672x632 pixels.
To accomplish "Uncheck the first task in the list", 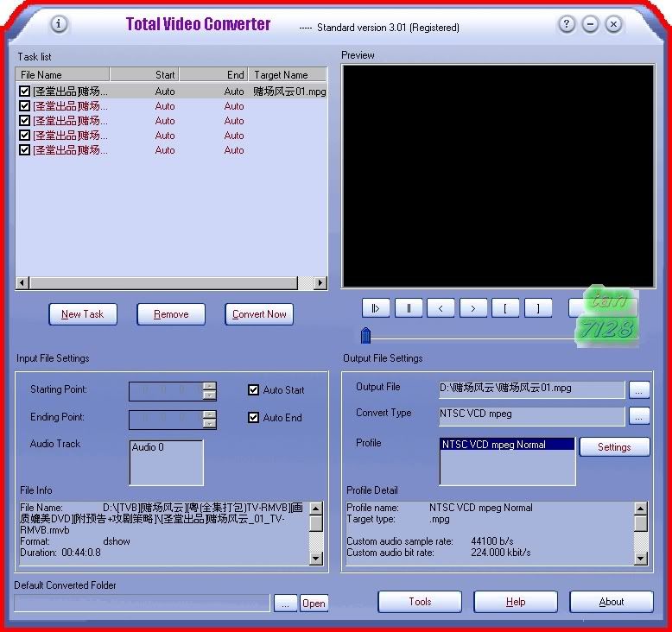I will pos(24,91).
